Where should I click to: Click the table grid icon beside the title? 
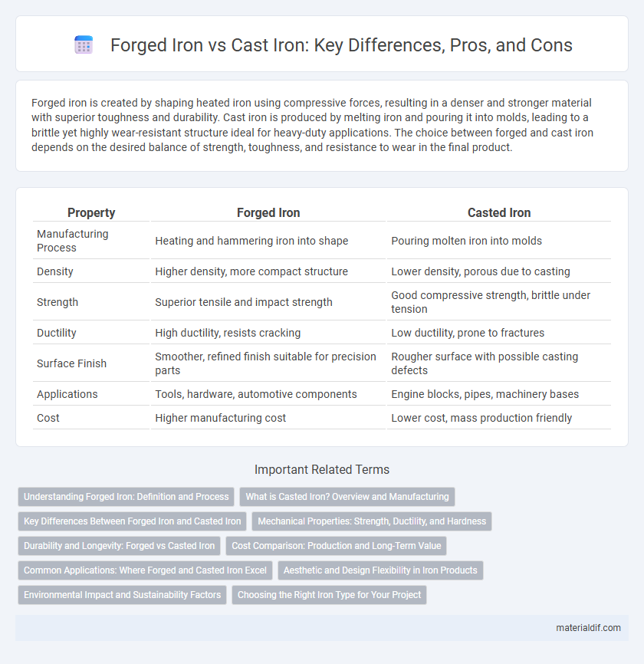(84, 44)
